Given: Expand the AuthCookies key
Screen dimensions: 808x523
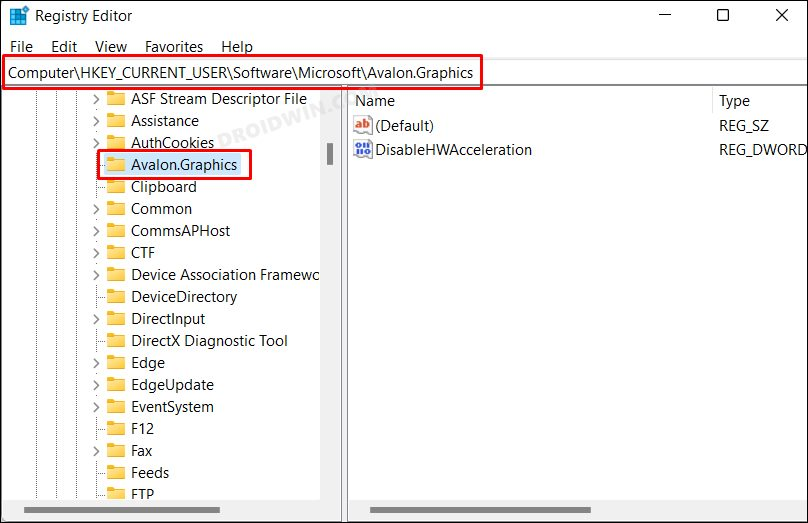Looking at the screenshot, I should pos(96,143).
